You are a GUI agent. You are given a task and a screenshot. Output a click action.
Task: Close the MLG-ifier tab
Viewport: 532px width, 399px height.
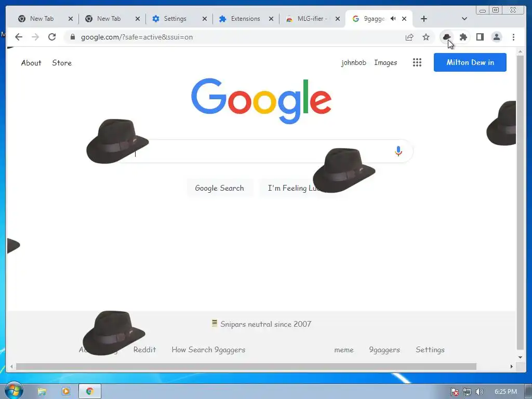(338, 19)
